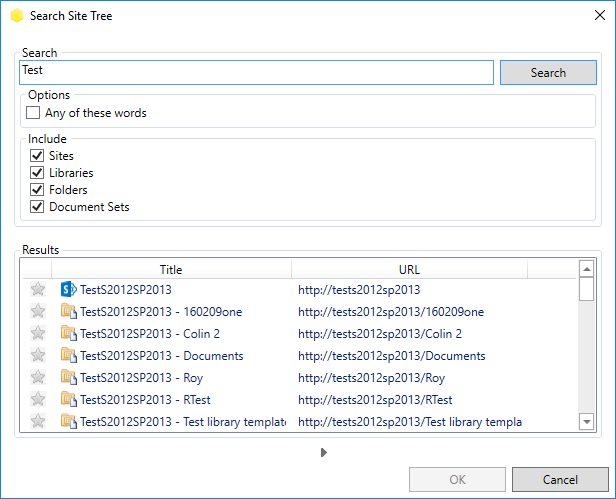This screenshot has height=499, width=616.
Task: Click the Cancel button
Action: tap(560, 479)
